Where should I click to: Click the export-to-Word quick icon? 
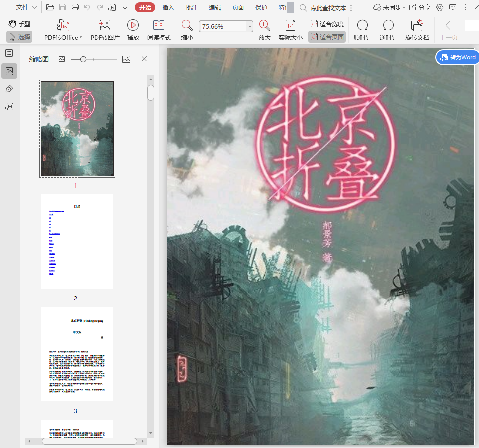click(x=112, y=7)
